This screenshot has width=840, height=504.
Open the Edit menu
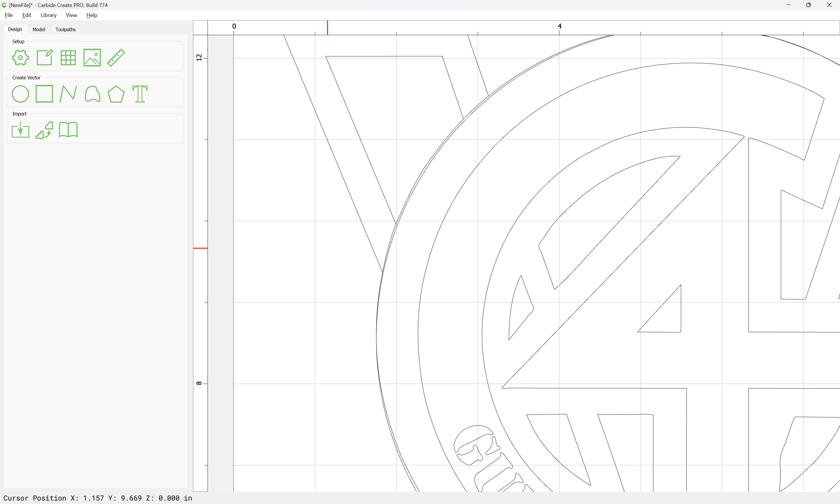click(x=27, y=15)
